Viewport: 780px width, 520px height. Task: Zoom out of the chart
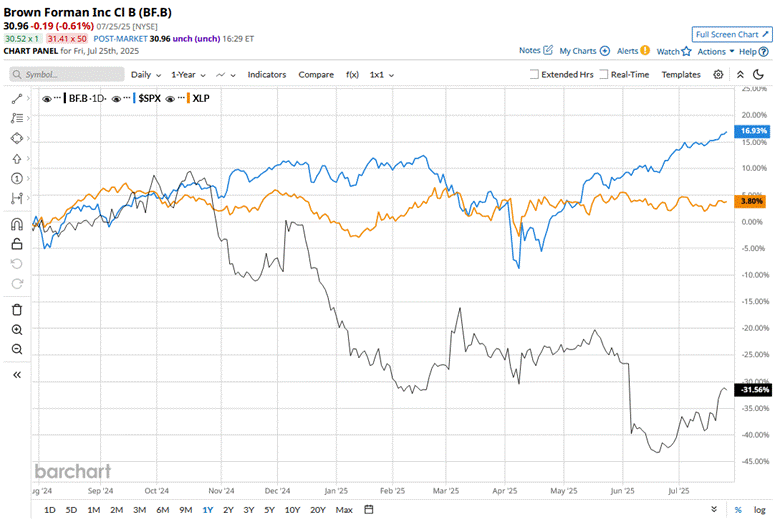point(16,349)
